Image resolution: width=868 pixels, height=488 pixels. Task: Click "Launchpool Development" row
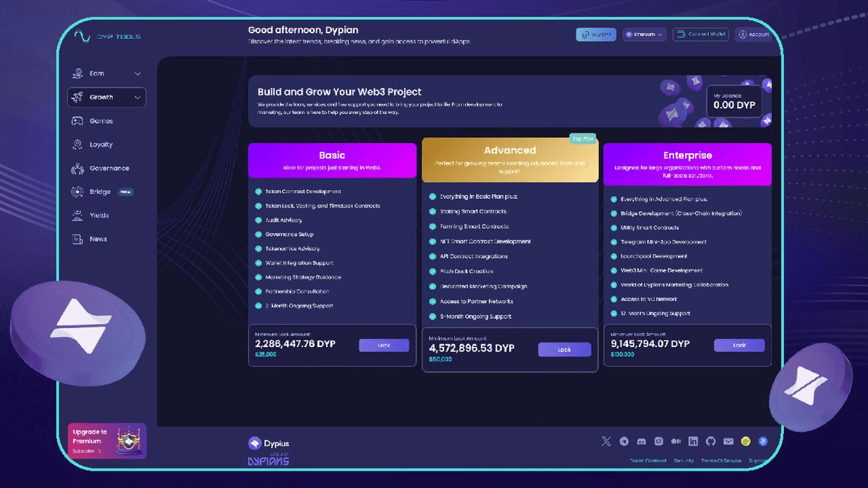pyautogui.click(x=654, y=256)
